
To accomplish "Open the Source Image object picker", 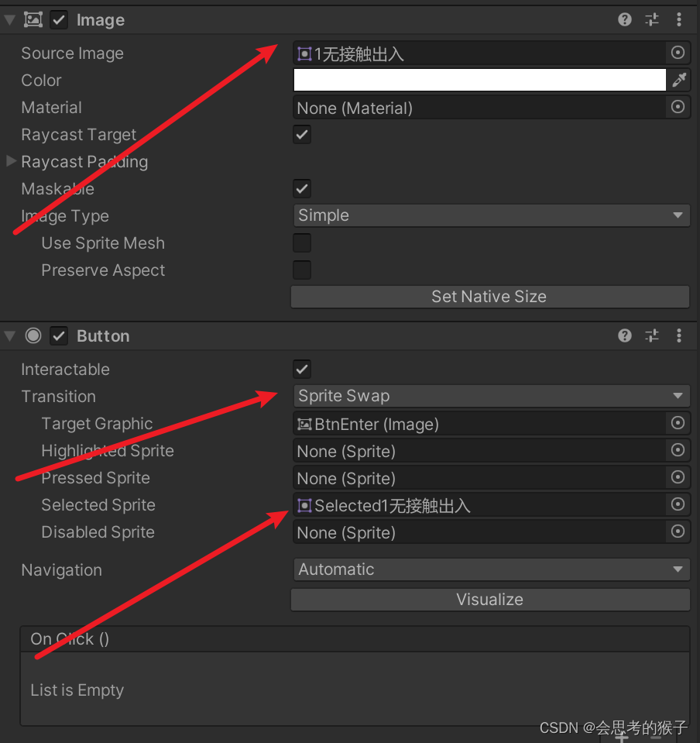I will [678, 53].
